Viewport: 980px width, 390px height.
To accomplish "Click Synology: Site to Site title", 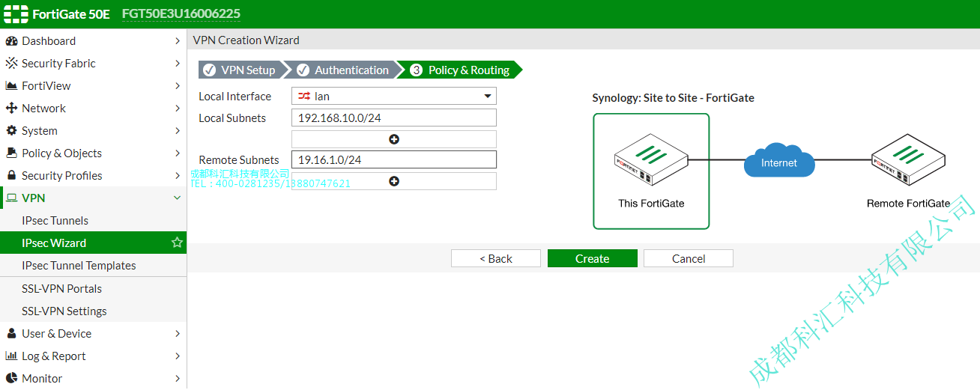I will (x=673, y=98).
